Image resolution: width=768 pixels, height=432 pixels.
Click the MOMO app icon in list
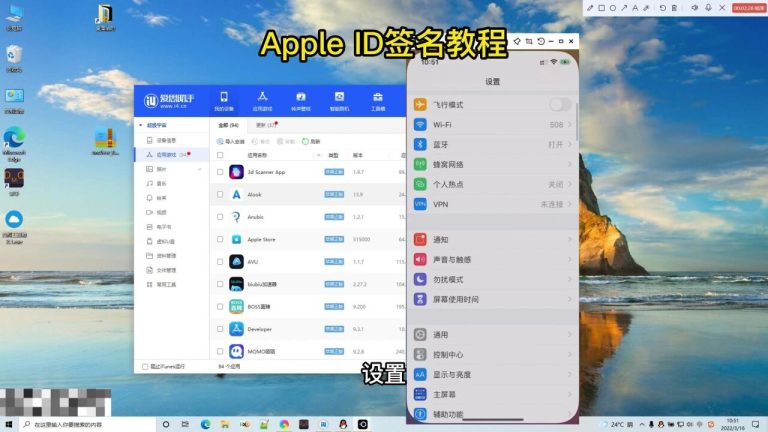237,351
